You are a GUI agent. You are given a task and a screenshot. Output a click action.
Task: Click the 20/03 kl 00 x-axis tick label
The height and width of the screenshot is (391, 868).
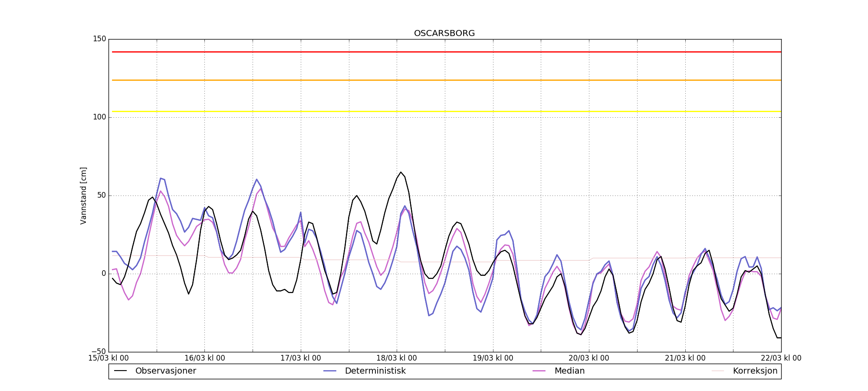pos(589,358)
